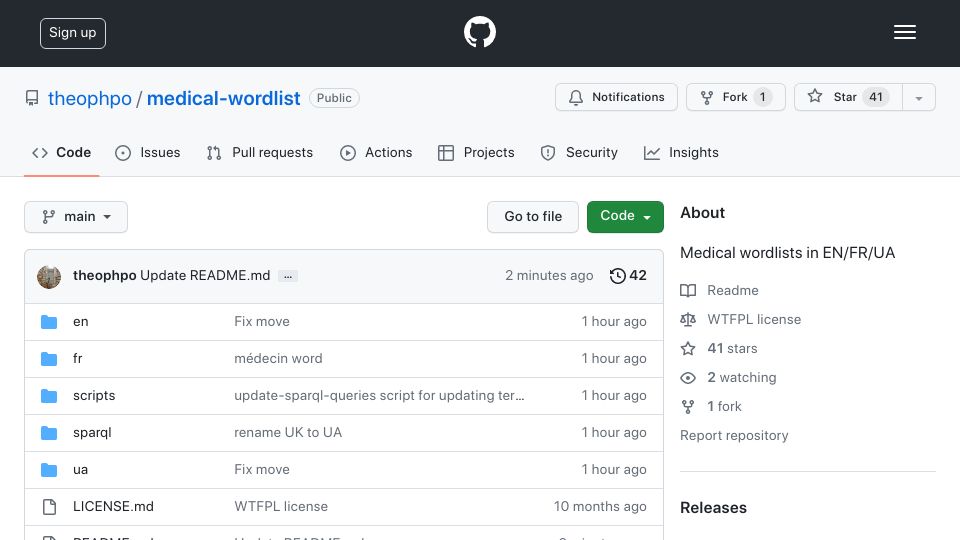Viewport: 960px width, 540px height.
Task: Click the repository book icon beside theophpo
Action: (32, 98)
